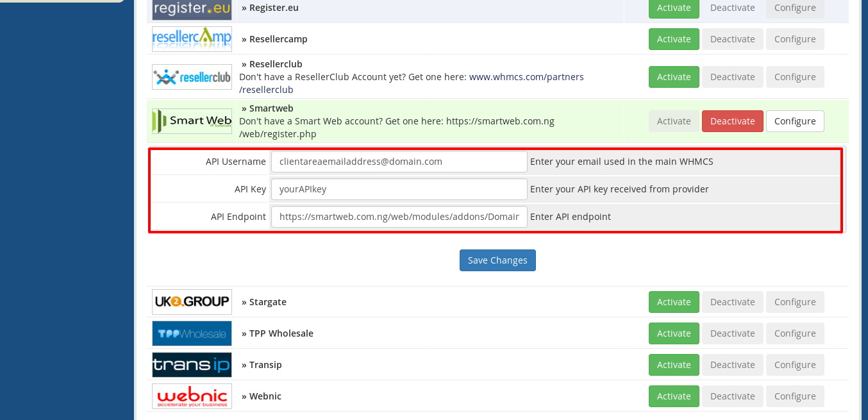
Task: Click the ResellerClub logo image
Action: click(x=192, y=77)
